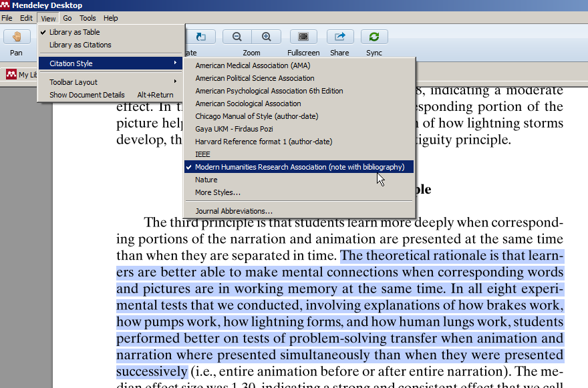Screen dimensions: 588x388
Task: Select American Psychological Association 6th Edition
Action: (x=299, y=91)
